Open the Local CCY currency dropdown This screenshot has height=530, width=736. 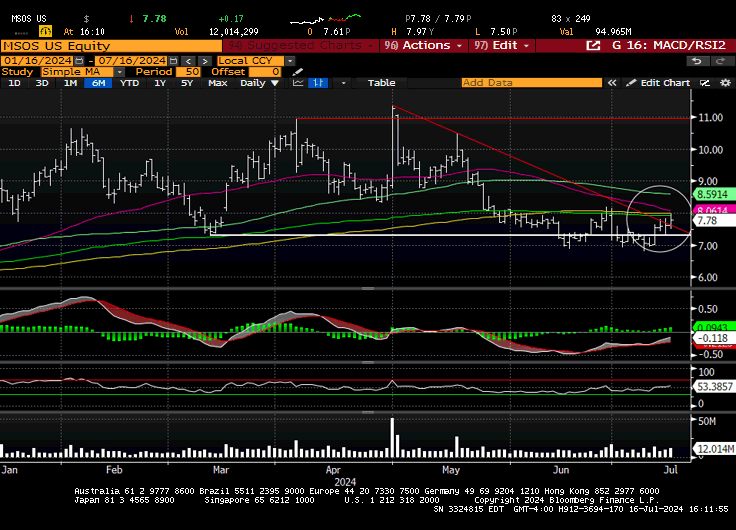click(290, 61)
